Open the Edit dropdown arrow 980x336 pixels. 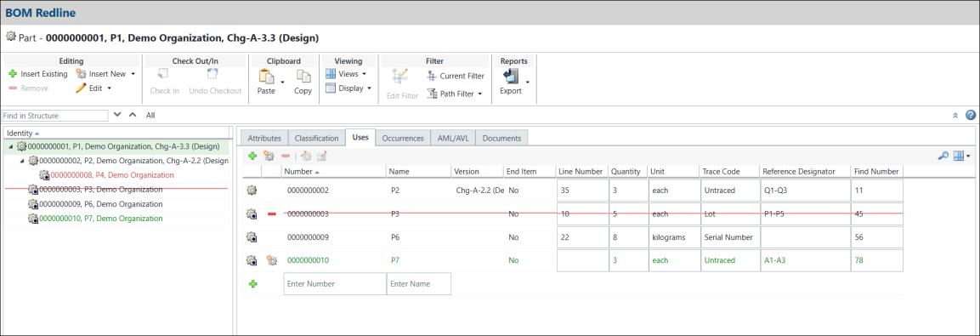pos(109,88)
